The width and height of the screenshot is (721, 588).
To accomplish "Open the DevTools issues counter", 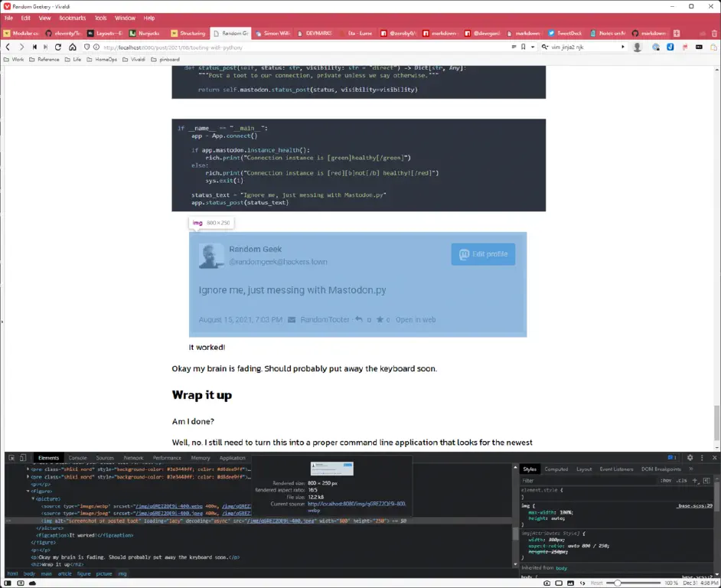I will coord(672,458).
